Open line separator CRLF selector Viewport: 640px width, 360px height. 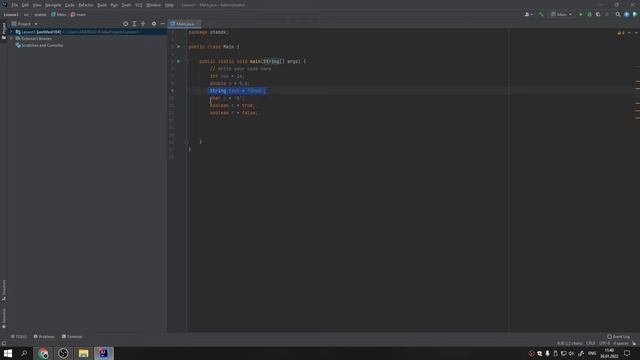tap(591, 343)
